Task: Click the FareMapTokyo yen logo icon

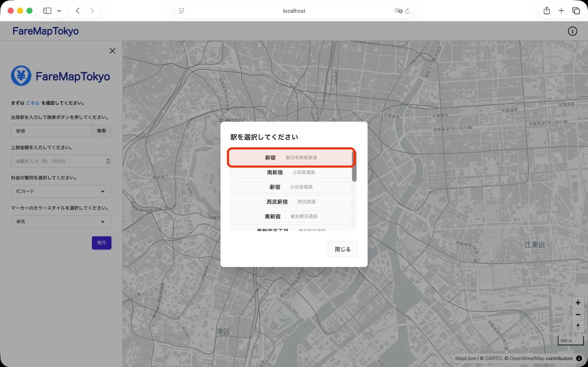Action: [x=21, y=76]
